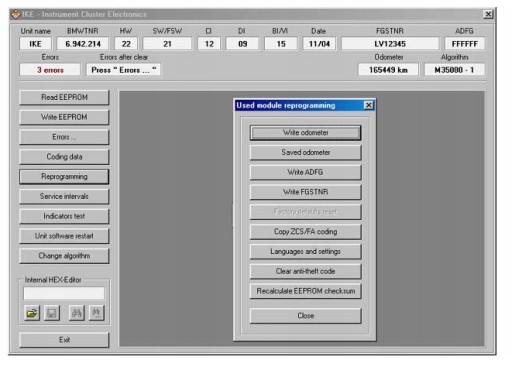512x367 pixels.
Task: Open Languages and settings
Action: point(306,251)
